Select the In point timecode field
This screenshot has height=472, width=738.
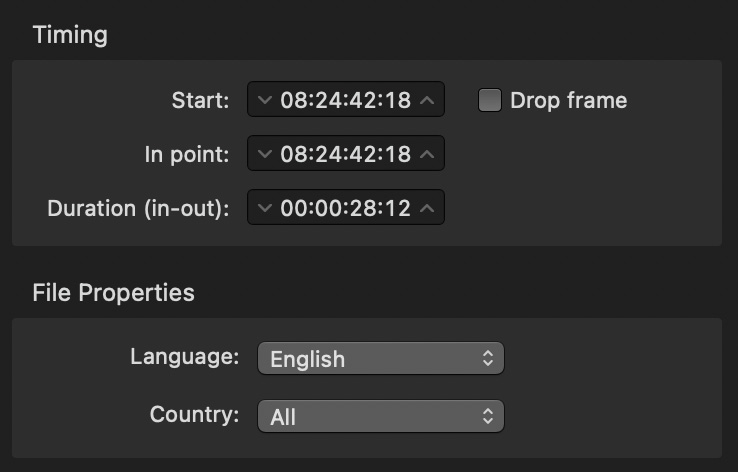pyautogui.click(x=345, y=154)
